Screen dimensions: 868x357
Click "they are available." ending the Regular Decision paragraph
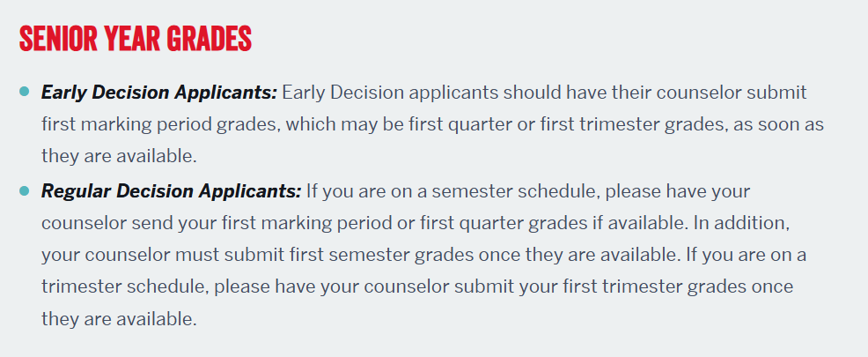(x=118, y=318)
